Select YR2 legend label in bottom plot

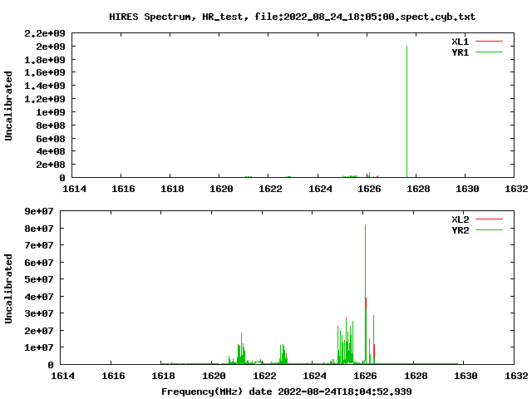tap(460, 230)
